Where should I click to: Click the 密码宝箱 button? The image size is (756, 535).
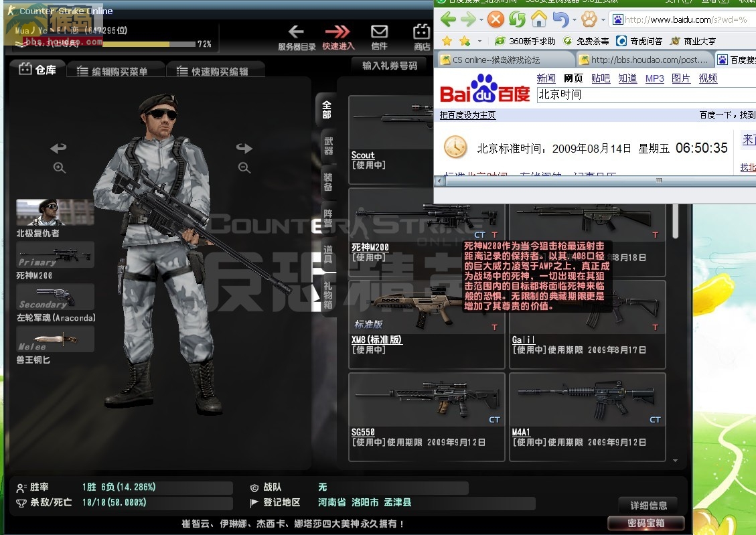pyautogui.click(x=646, y=523)
